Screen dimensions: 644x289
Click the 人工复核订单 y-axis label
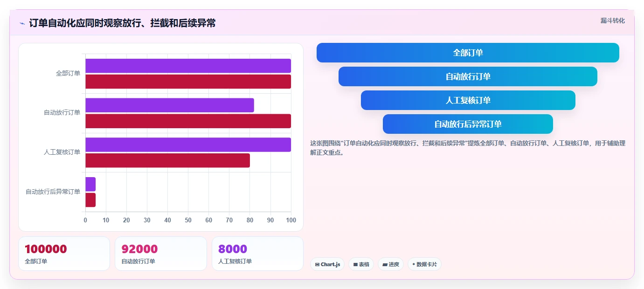[x=62, y=152]
